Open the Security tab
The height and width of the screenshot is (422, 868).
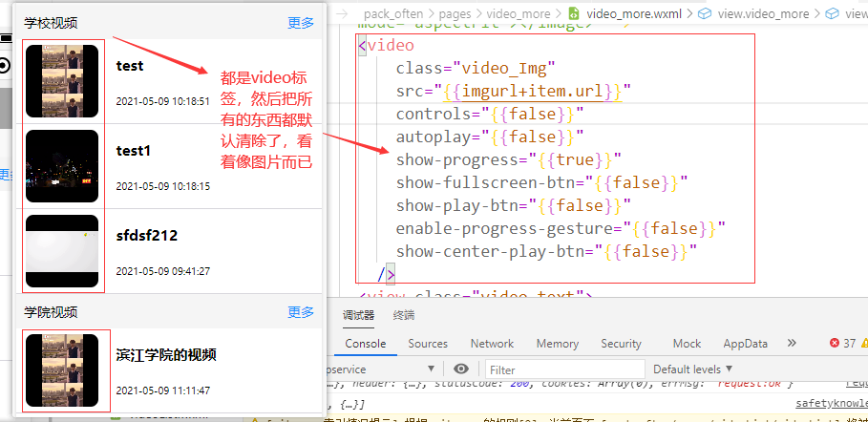point(621,344)
